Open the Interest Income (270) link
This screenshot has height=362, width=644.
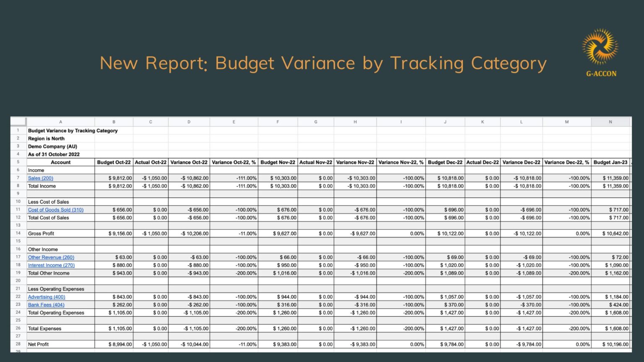click(x=51, y=265)
